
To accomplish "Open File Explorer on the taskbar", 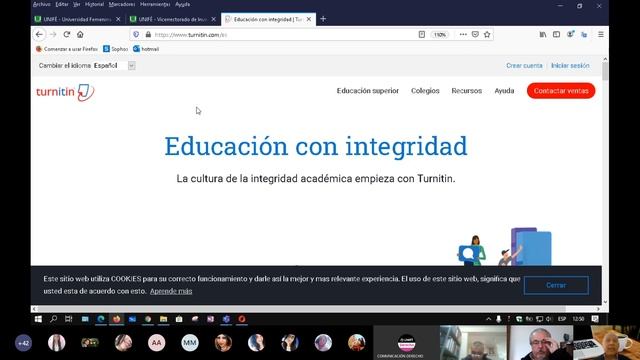I will (x=163, y=319).
